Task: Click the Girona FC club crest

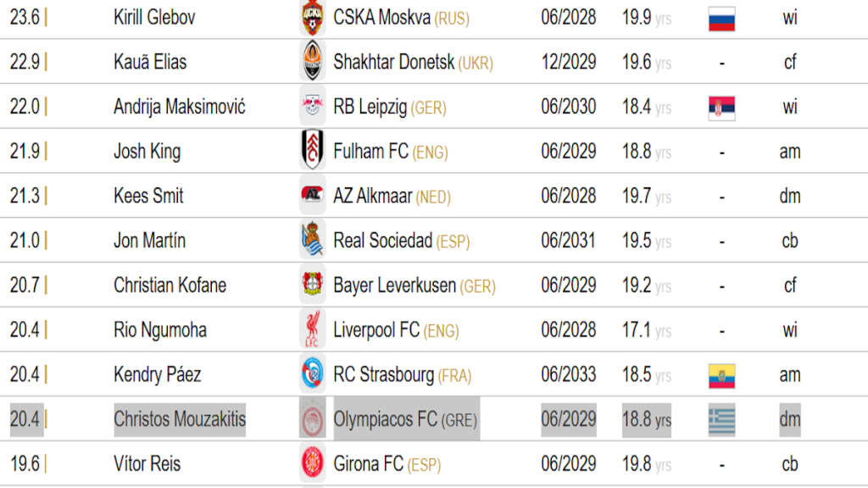Action: pyautogui.click(x=312, y=463)
